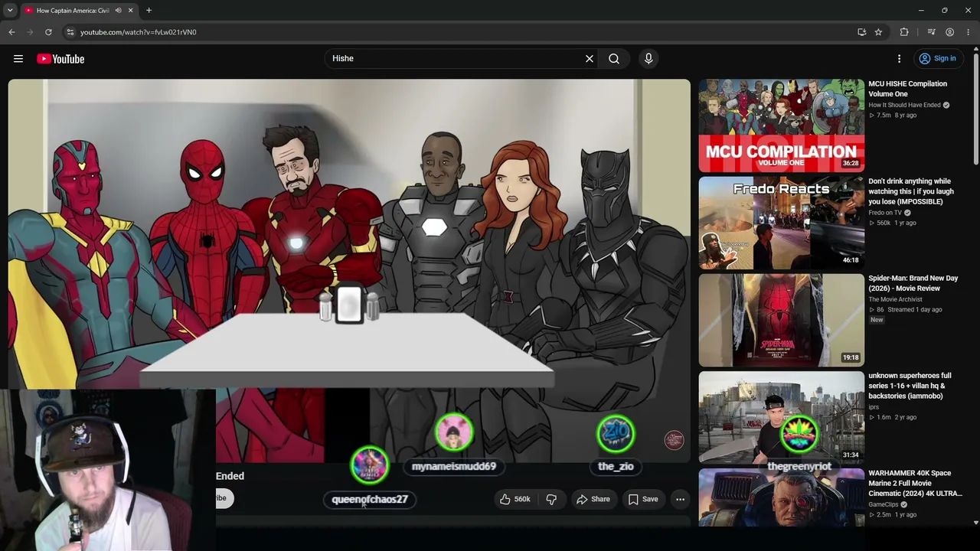
Task: Visit The Movie Archivist channel
Action: tap(894, 299)
